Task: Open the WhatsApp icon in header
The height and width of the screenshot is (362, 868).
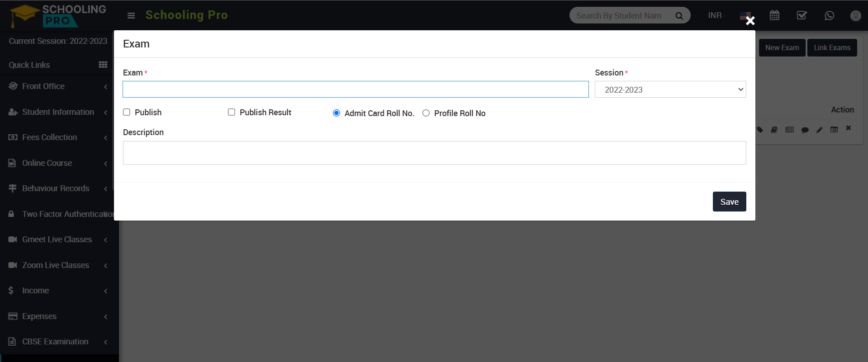Action: pos(829,15)
